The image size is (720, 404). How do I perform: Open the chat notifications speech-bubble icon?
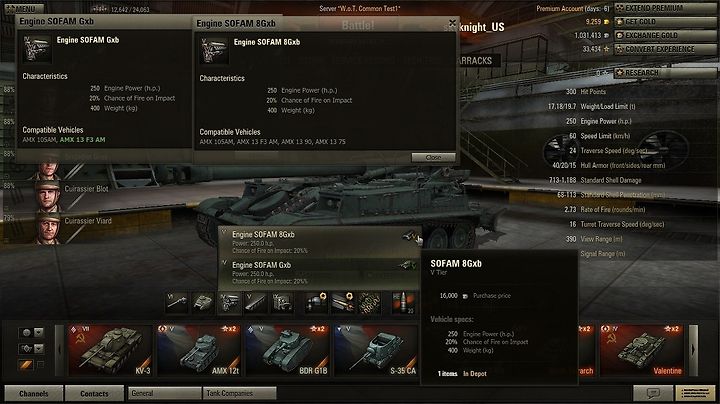653,393
